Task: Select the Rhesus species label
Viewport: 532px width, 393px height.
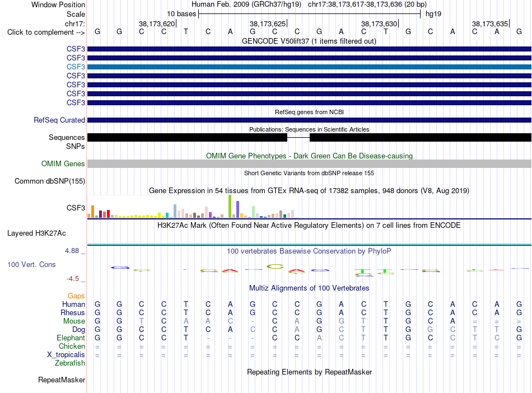Action: pyautogui.click(x=73, y=312)
